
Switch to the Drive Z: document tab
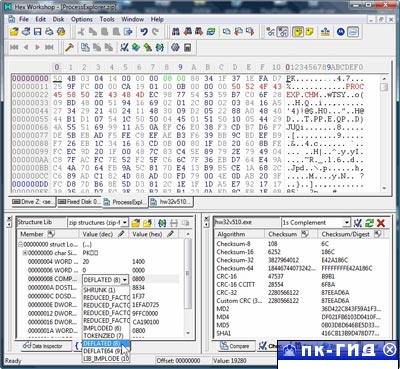(32, 202)
